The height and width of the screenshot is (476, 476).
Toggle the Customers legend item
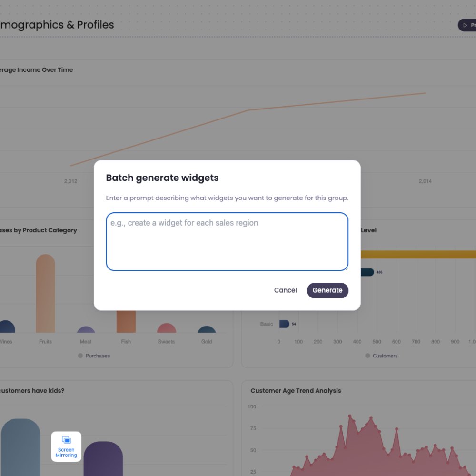click(x=381, y=356)
